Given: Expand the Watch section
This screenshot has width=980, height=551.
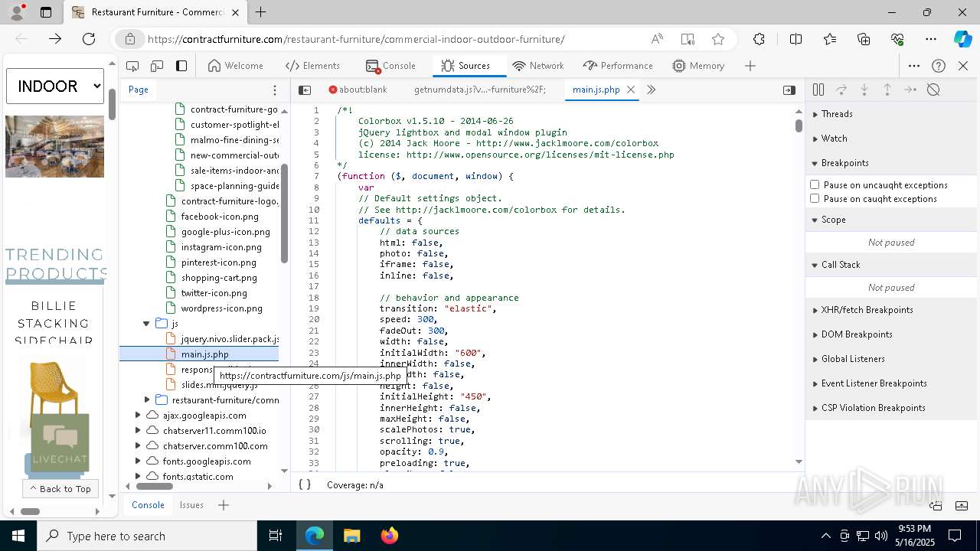Looking at the screenshot, I should [x=891, y=139].
